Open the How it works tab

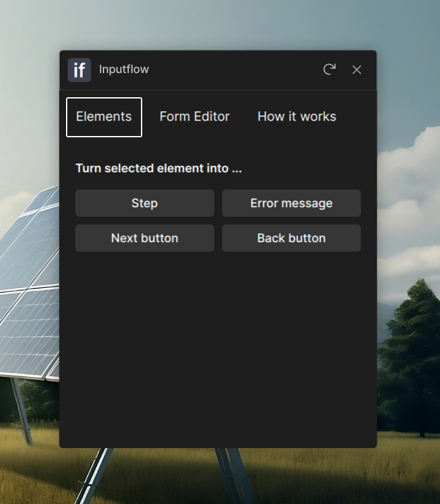pyautogui.click(x=297, y=117)
